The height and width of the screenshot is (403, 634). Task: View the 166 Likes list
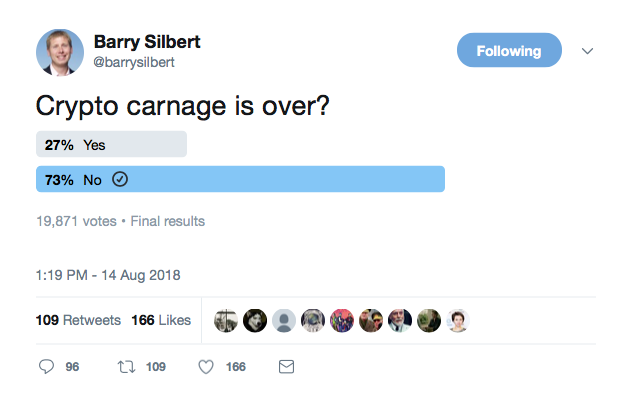(161, 320)
